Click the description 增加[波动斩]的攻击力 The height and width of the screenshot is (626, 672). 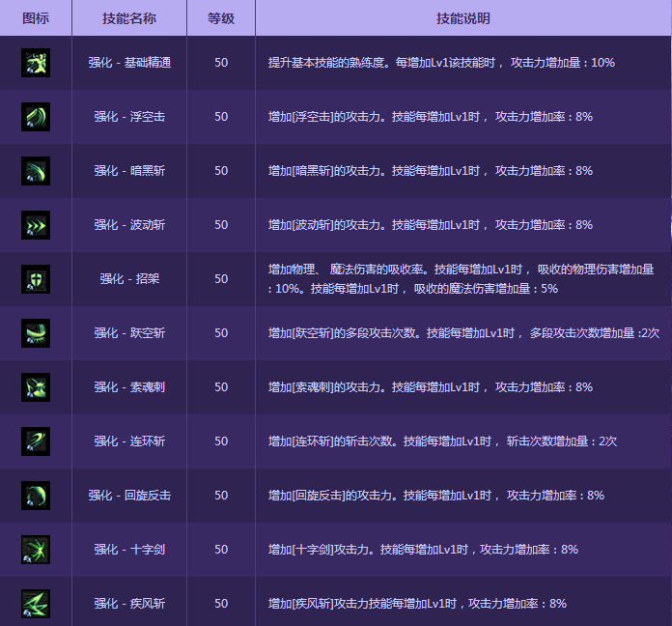(431, 225)
